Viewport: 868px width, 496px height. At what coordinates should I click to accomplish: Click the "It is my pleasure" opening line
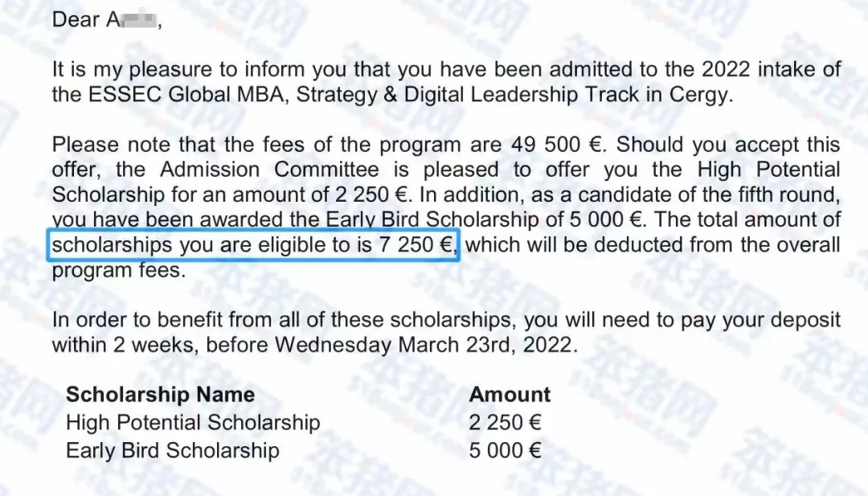tap(137, 69)
